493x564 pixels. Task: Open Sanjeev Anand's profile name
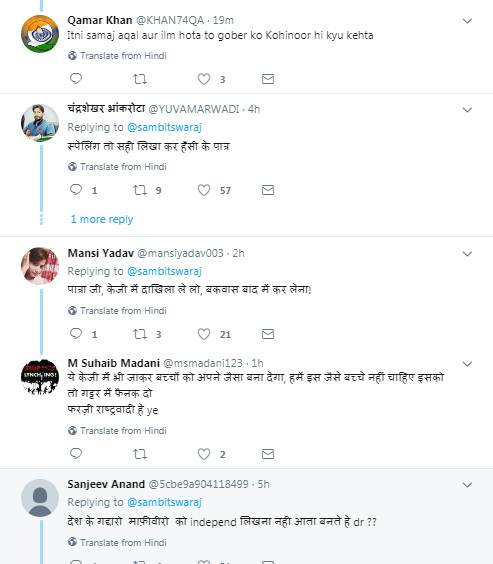[106, 484]
